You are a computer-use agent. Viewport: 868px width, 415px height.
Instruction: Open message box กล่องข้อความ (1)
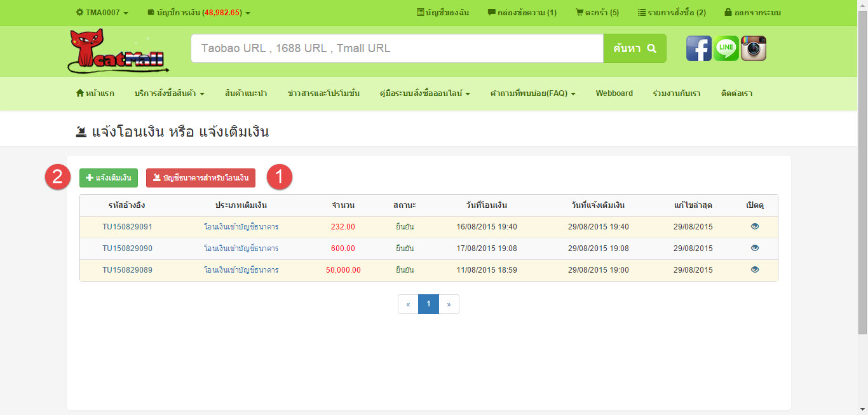pyautogui.click(x=522, y=13)
